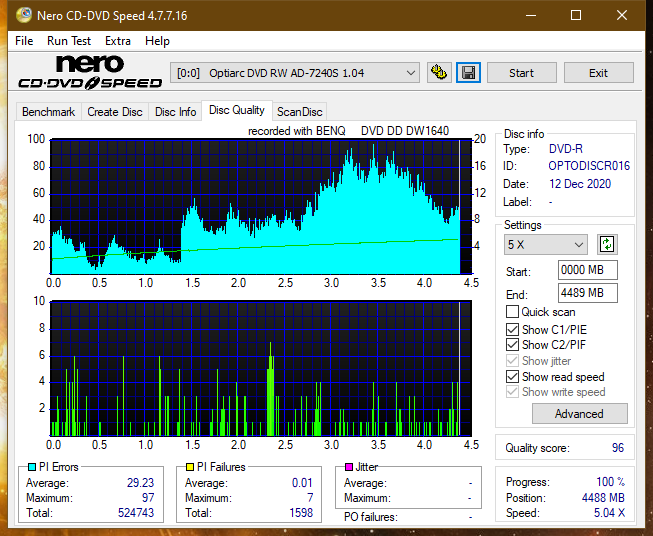Switch to the ScanDisc tab

tap(299, 112)
